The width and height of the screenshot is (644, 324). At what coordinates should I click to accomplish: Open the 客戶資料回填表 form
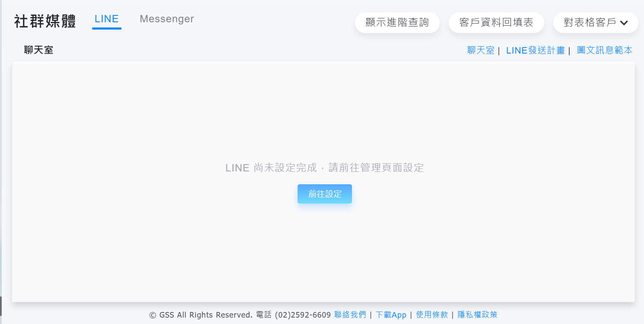point(496,23)
